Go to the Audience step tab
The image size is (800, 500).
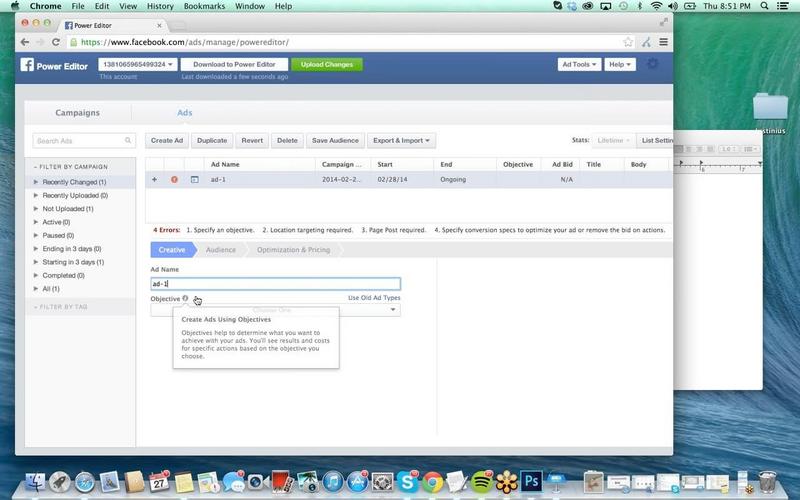[221, 249]
